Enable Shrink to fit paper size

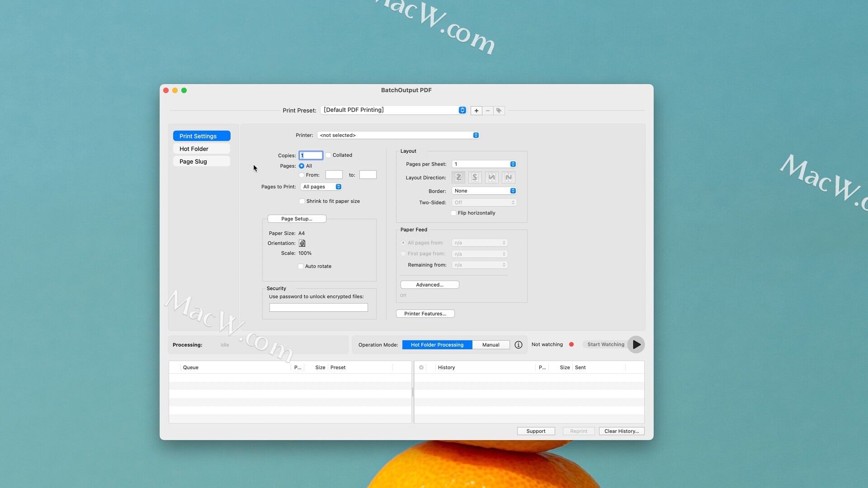coord(302,201)
